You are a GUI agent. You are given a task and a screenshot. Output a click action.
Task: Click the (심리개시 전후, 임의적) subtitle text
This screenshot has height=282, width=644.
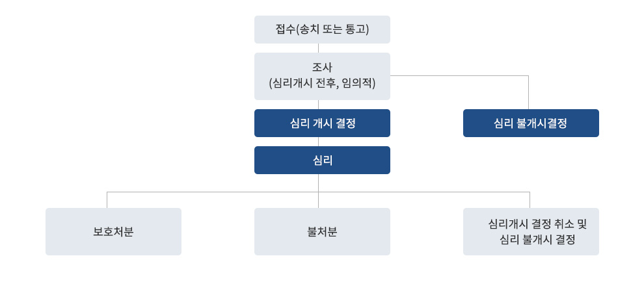(322, 84)
